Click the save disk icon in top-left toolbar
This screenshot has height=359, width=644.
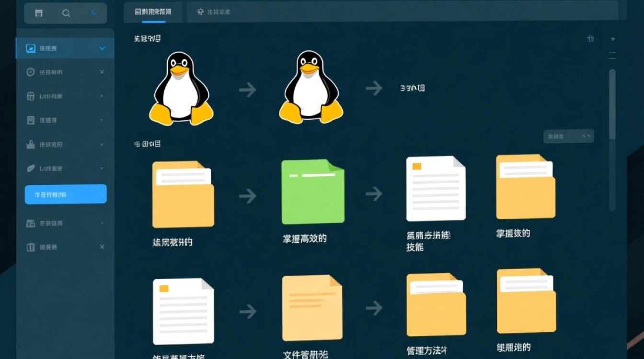(x=39, y=13)
